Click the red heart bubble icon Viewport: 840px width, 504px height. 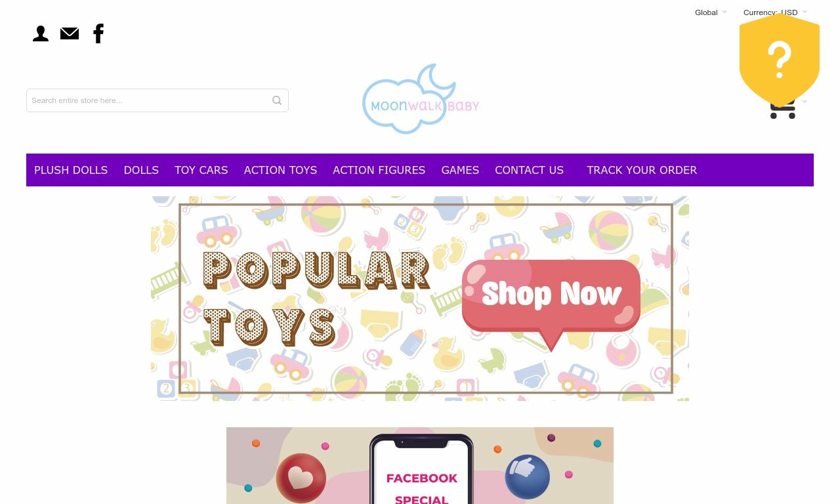[x=301, y=478]
